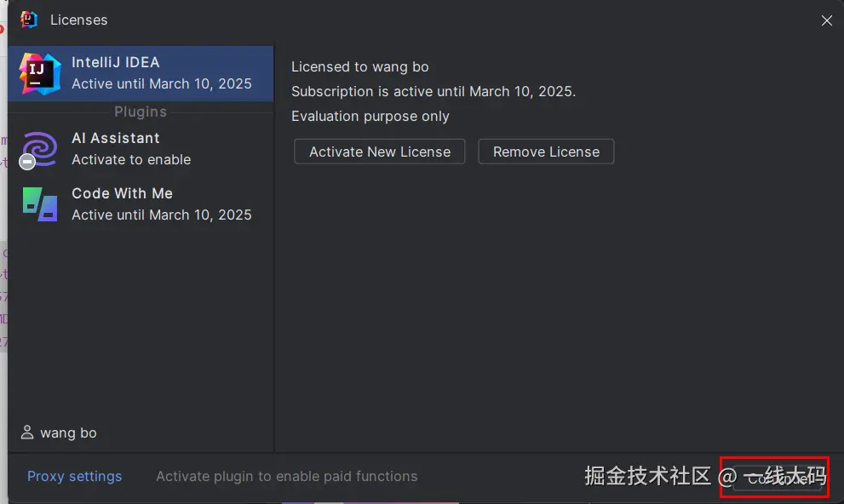Open the Proxy settings link
Screen dimensions: 844x504
point(74,477)
